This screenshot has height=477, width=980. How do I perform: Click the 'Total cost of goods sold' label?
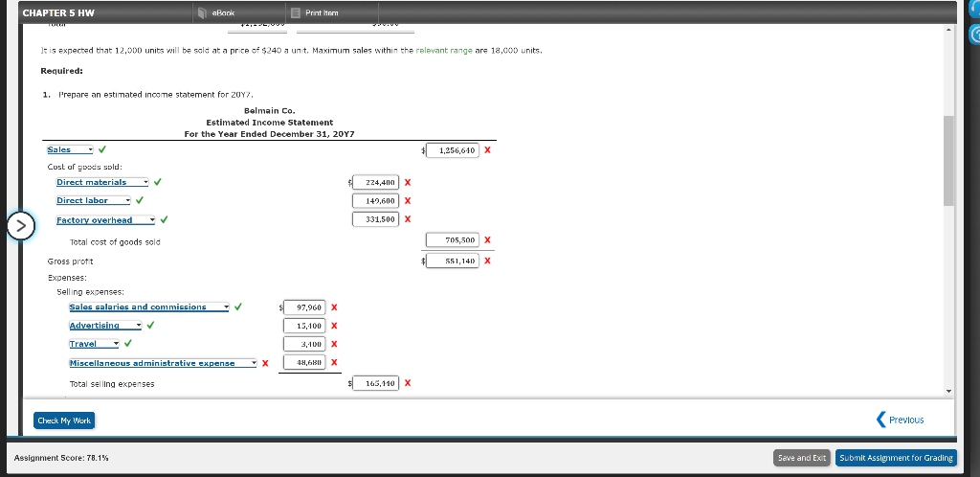point(115,242)
